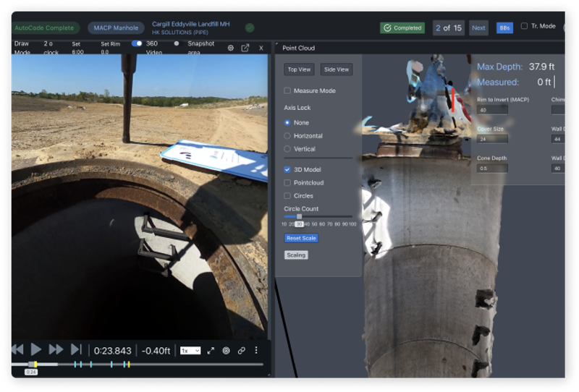Click Reset Scale button
This screenshot has height=392, width=579.
pos(301,238)
